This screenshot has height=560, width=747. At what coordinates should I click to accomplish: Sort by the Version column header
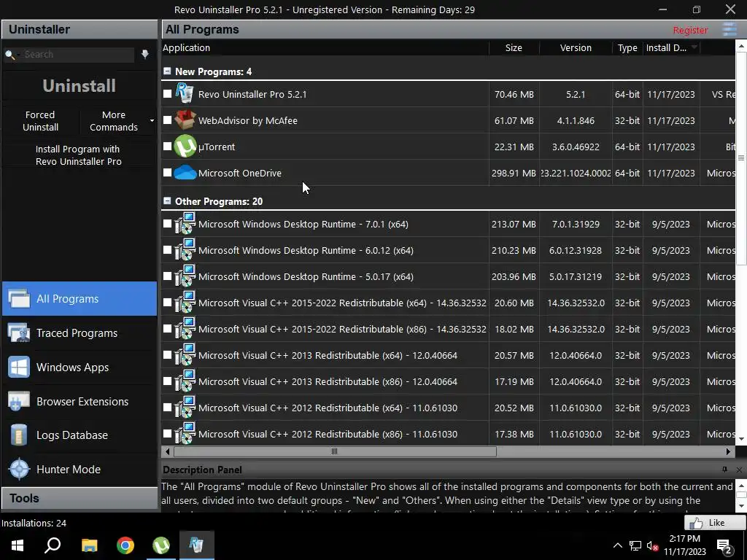(x=576, y=47)
